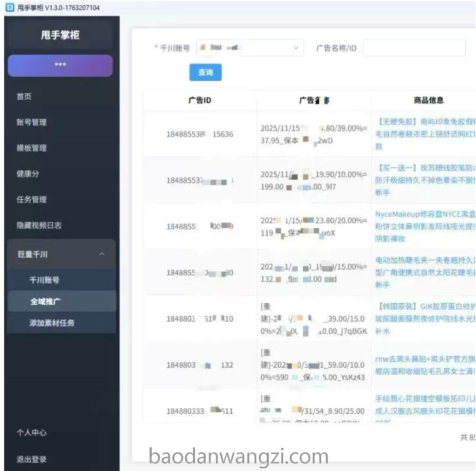Click the 广告ID column header
Image resolution: width=476 pixels, height=471 pixels.
(200, 100)
